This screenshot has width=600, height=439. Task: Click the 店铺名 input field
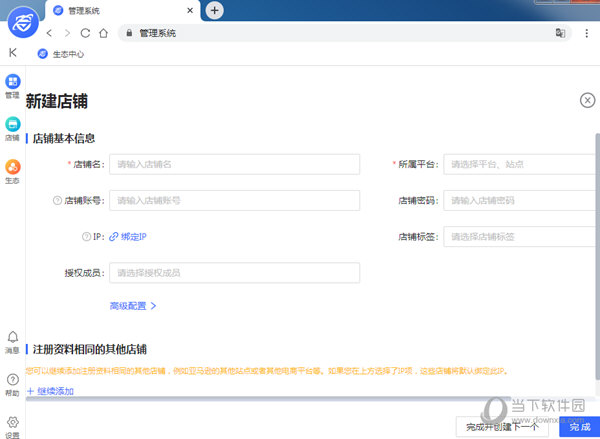coord(235,164)
